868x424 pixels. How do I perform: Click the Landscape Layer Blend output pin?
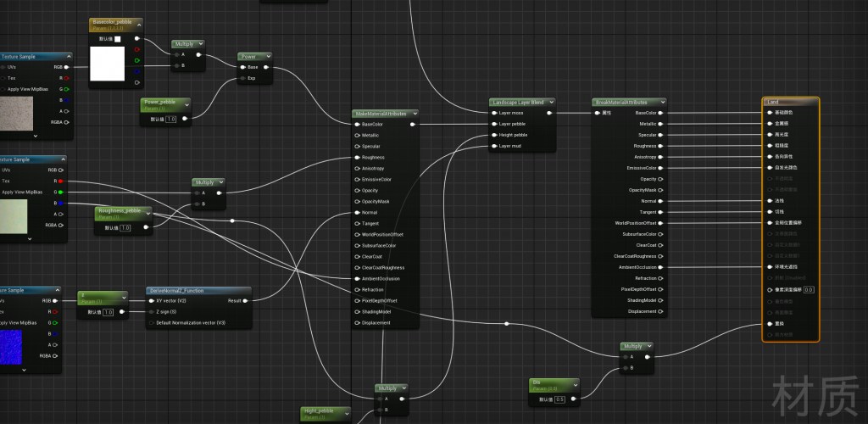tap(549, 113)
